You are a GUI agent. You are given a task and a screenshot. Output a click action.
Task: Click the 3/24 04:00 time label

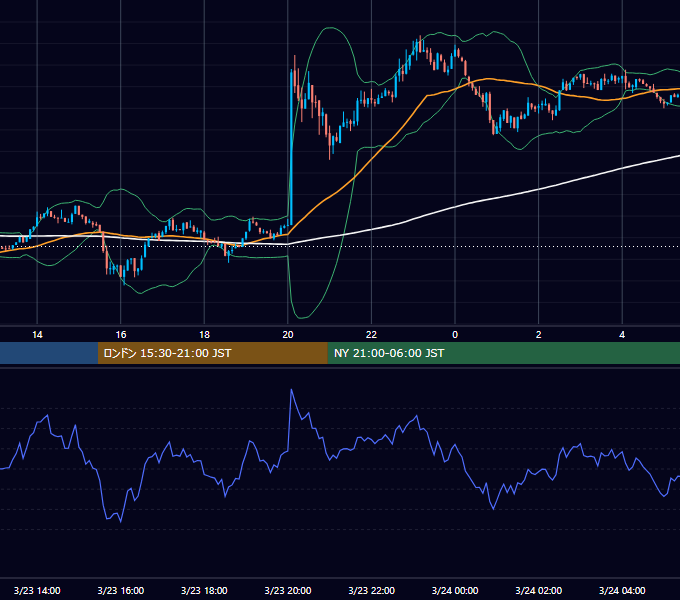pos(622,590)
